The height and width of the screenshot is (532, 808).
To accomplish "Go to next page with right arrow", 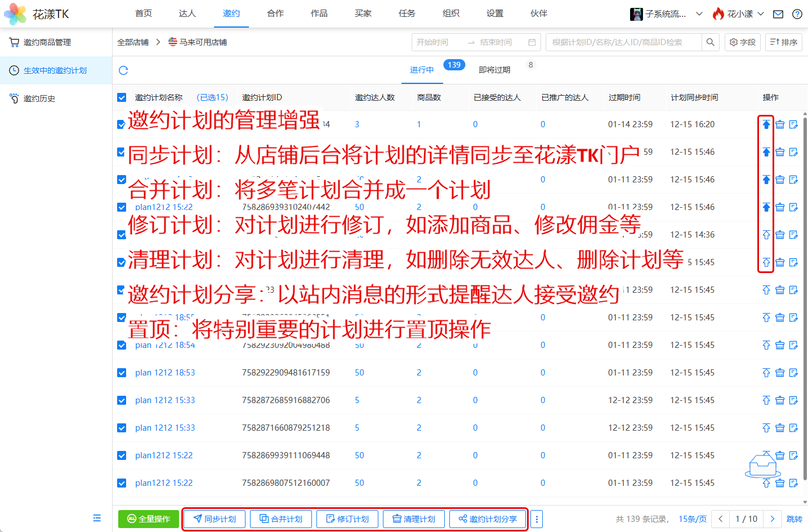I will point(772,519).
